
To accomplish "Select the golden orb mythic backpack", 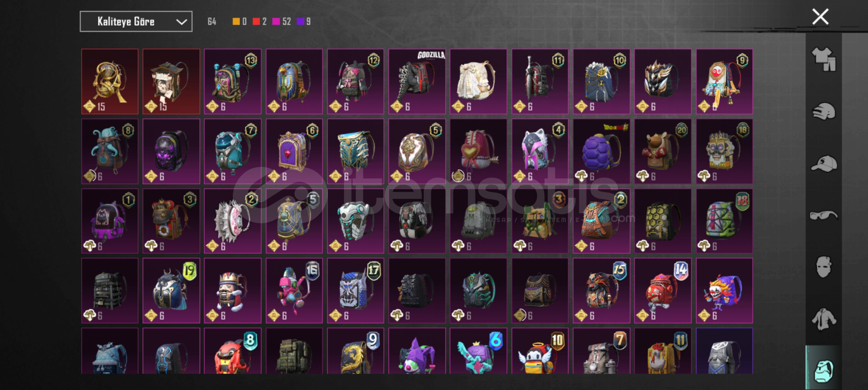I will tap(110, 82).
